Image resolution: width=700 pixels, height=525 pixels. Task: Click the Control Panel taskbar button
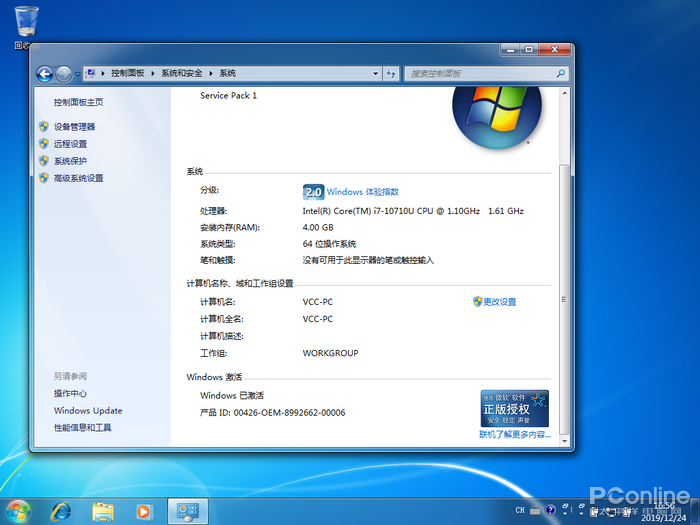pyautogui.click(x=187, y=510)
